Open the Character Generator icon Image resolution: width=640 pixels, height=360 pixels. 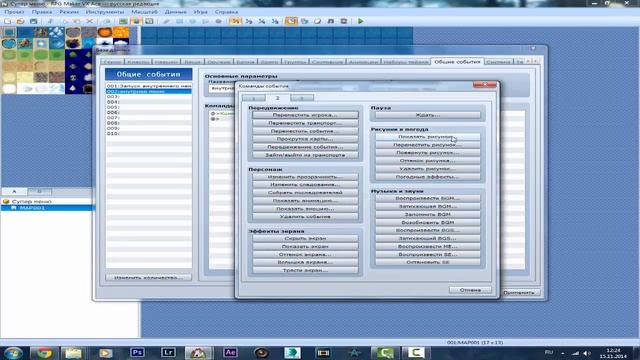(x=344, y=21)
